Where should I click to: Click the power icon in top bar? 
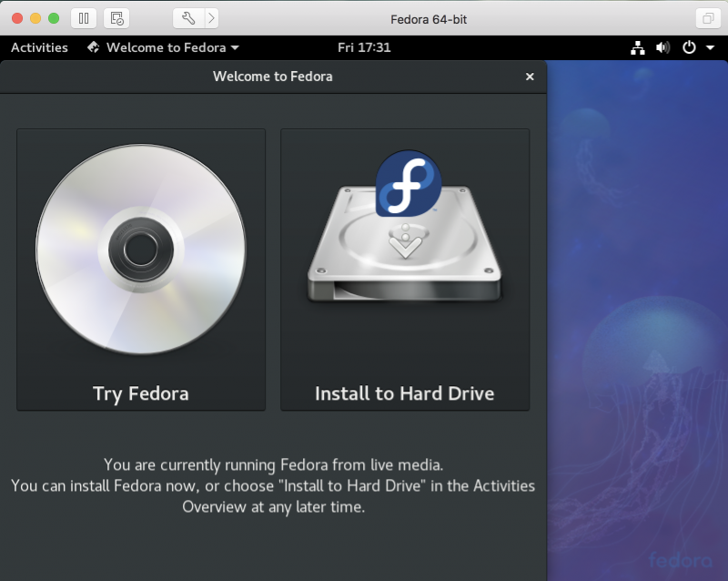tap(687, 48)
